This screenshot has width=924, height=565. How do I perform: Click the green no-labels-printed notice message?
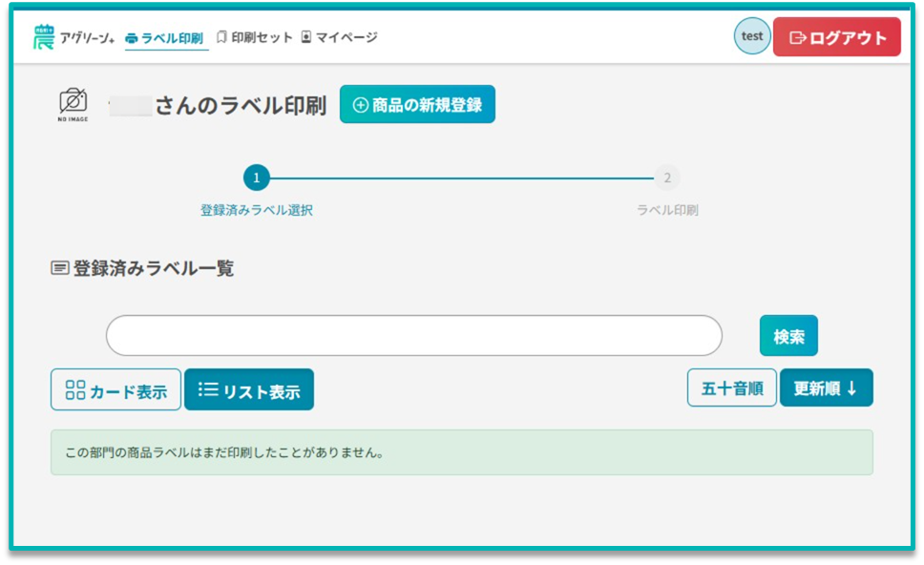[461, 452]
